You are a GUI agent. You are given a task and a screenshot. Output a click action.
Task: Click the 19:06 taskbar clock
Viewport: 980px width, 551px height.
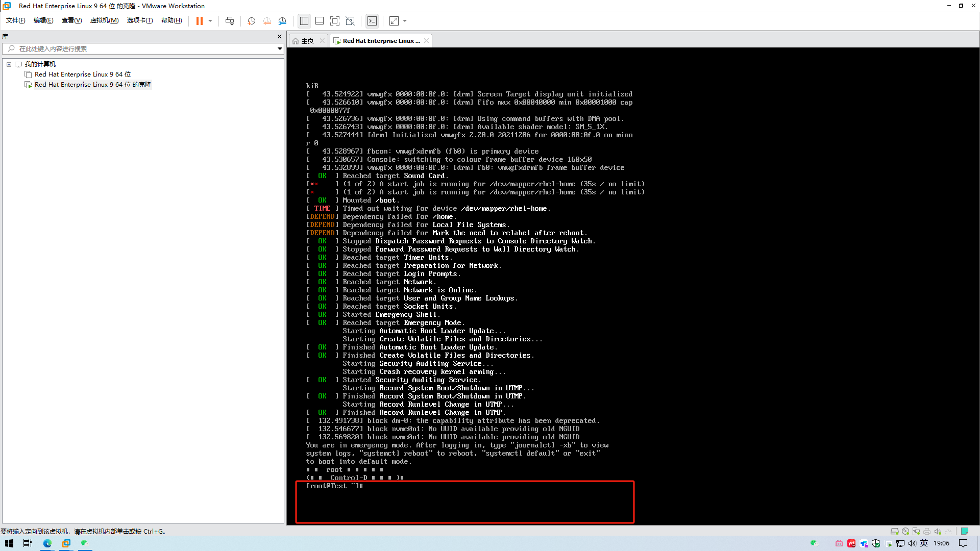click(x=941, y=543)
